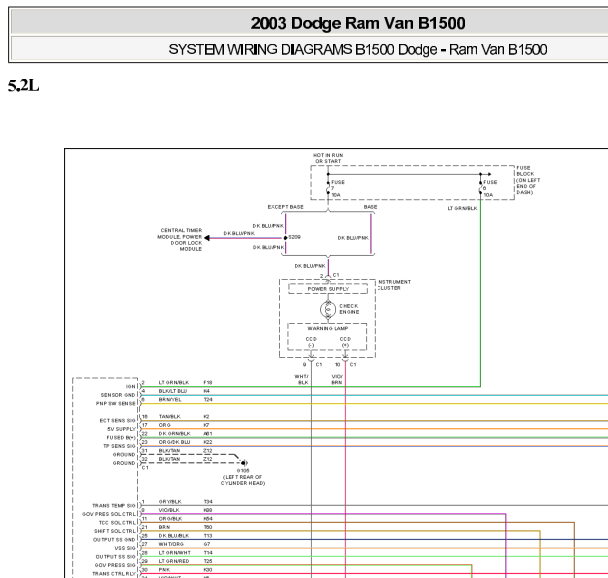Click the 'PNK' wire color label
The height and width of the screenshot is (578, 608).
tap(164, 570)
